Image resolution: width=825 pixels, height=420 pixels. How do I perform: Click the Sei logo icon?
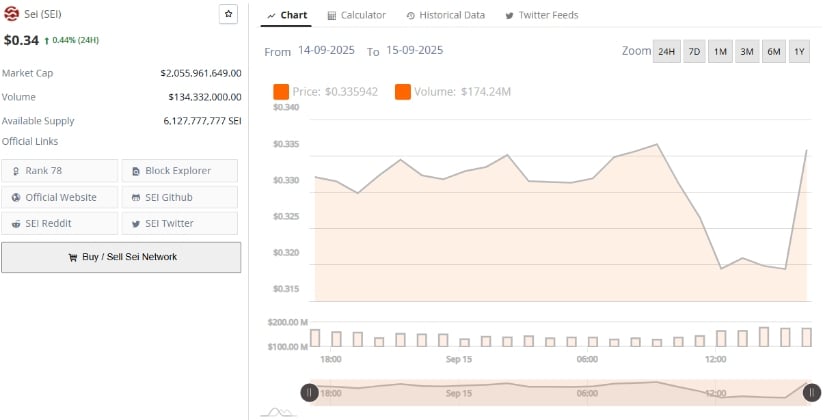pyautogui.click(x=11, y=14)
